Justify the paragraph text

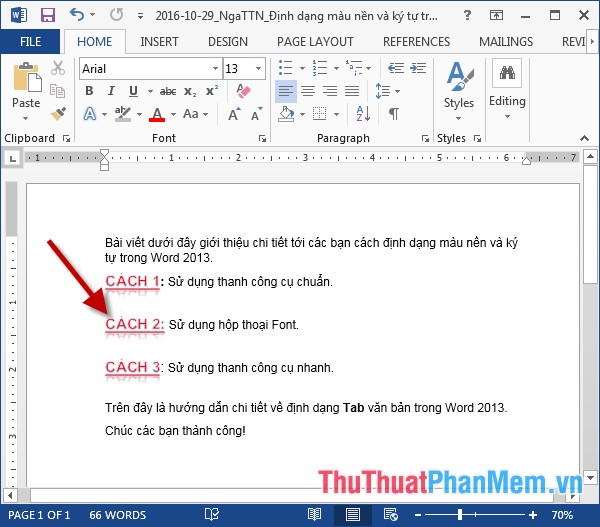(x=352, y=91)
